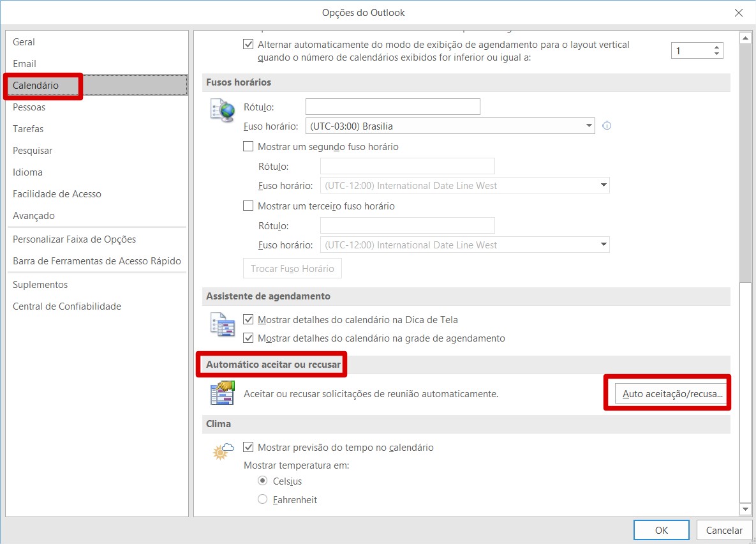Viewport: 756px width, 544px height.
Task: Switch to the Email options category
Action: pyautogui.click(x=96, y=64)
